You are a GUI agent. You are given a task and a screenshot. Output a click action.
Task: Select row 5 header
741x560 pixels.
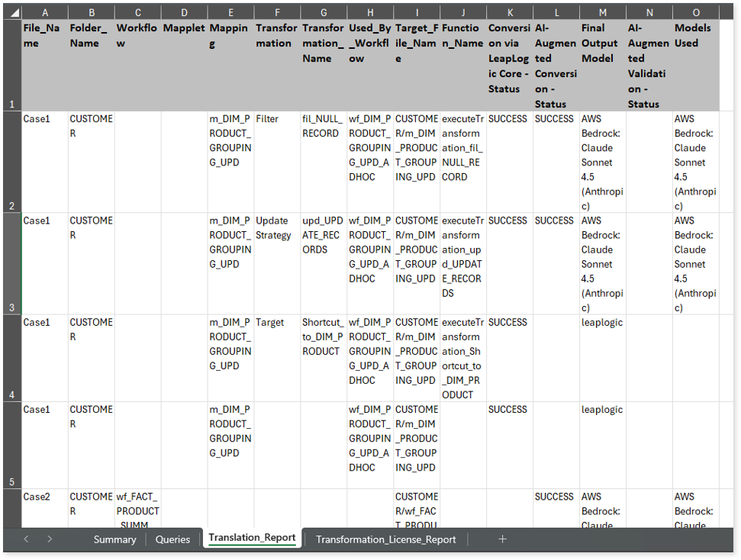pos(11,445)
